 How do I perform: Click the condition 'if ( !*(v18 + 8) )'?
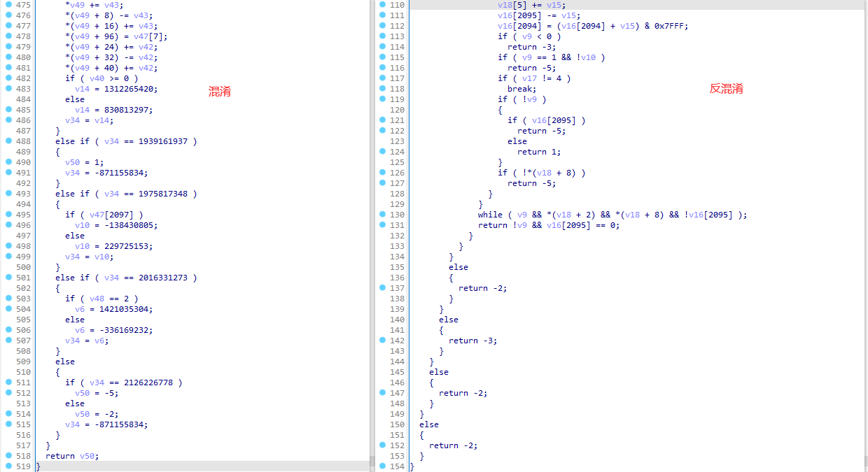pyautogui.click(x=542, y=173)
